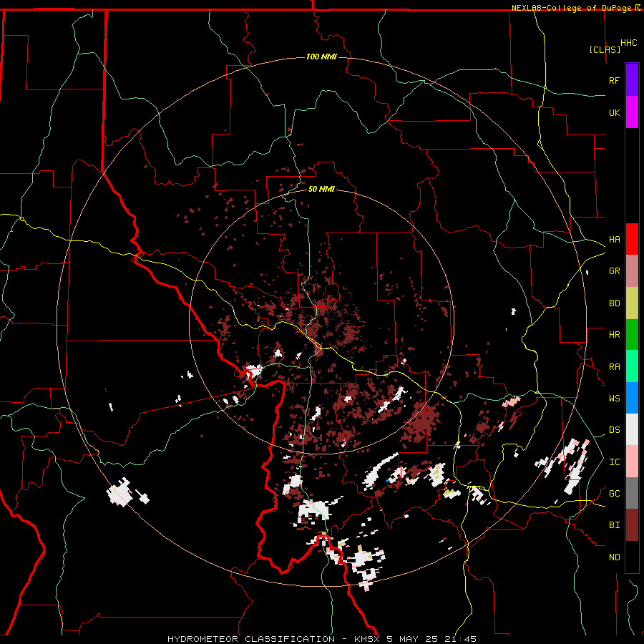The width and height of the screenshot is (644, 644).
Task: Click the UK legend label
Action: tap(614, 112)
